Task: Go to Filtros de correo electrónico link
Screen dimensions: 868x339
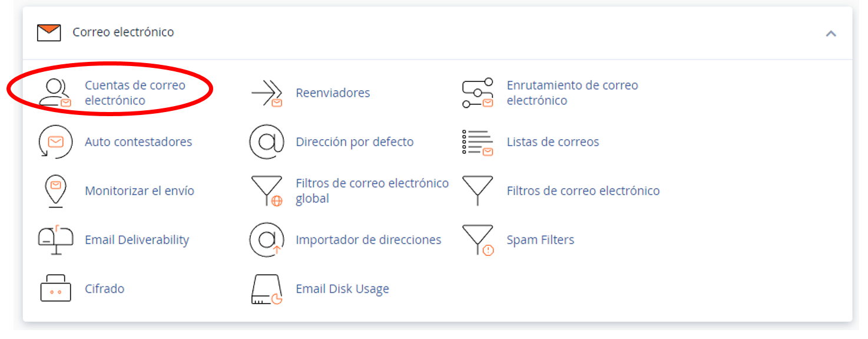Action: point(583,191)
